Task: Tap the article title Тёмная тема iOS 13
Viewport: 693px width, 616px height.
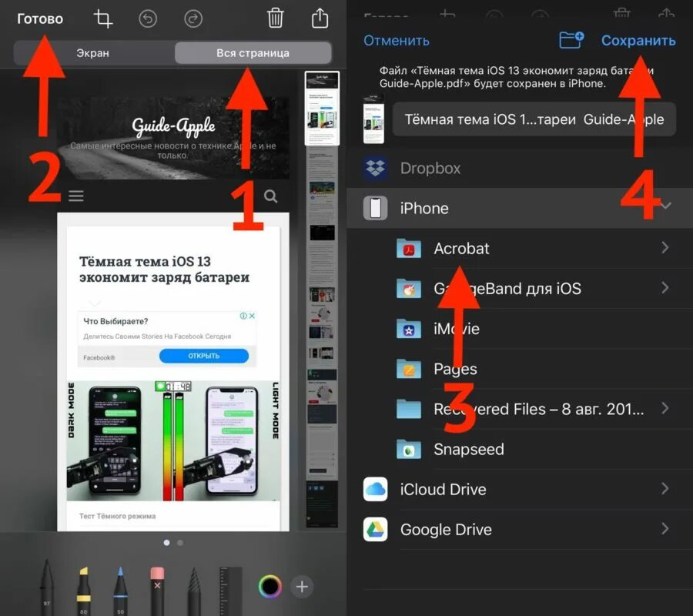Action: pos(165,269)
